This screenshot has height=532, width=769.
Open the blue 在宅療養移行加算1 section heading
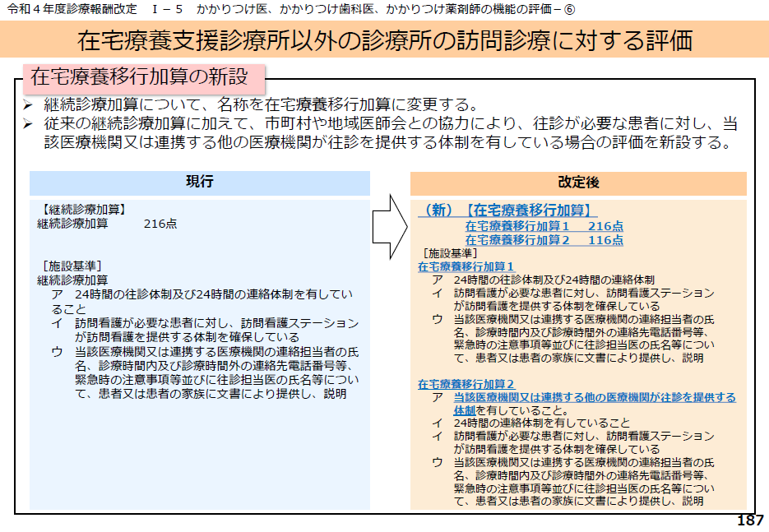(x=466, y=266)
